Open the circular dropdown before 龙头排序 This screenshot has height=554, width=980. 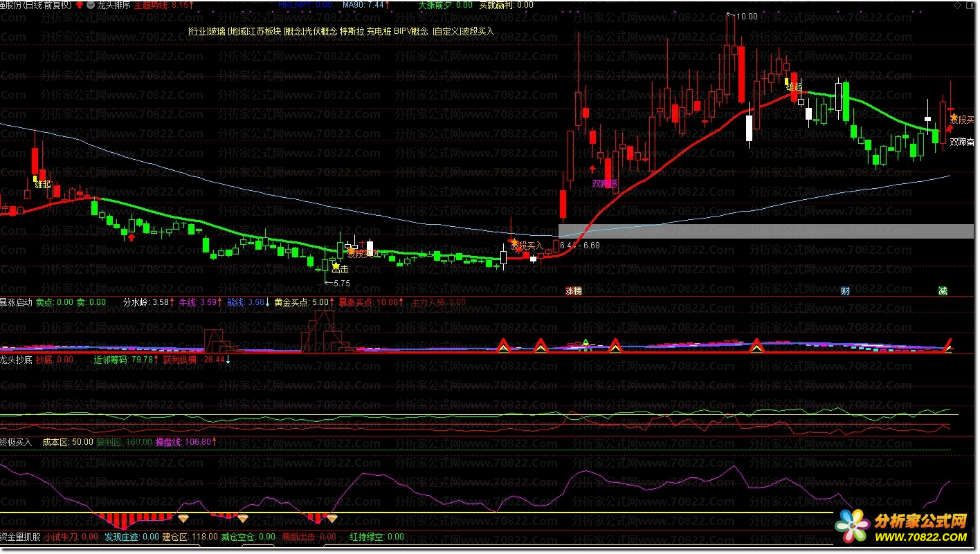[x=91, y=4]
